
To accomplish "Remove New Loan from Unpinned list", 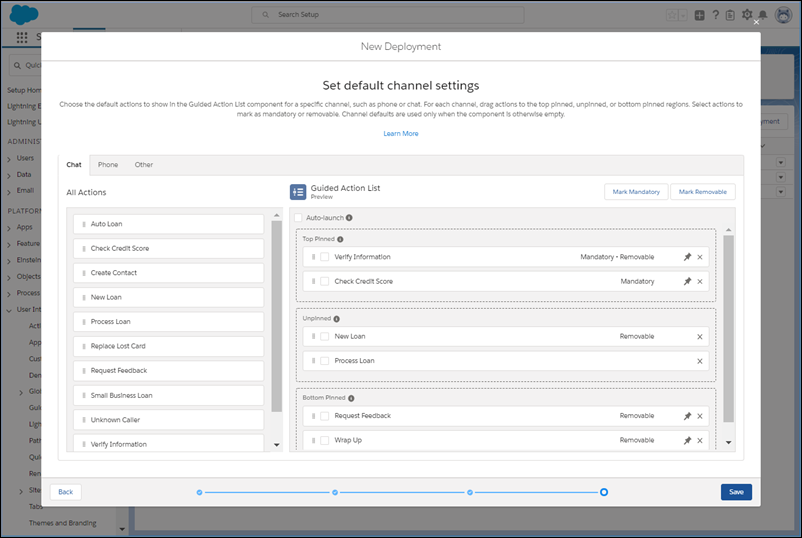I will [x=700, y=337].
